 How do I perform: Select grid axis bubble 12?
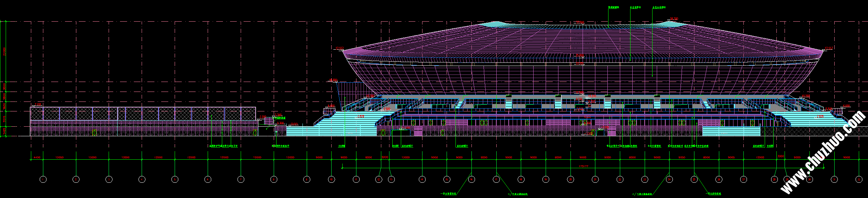click(379, 180)
